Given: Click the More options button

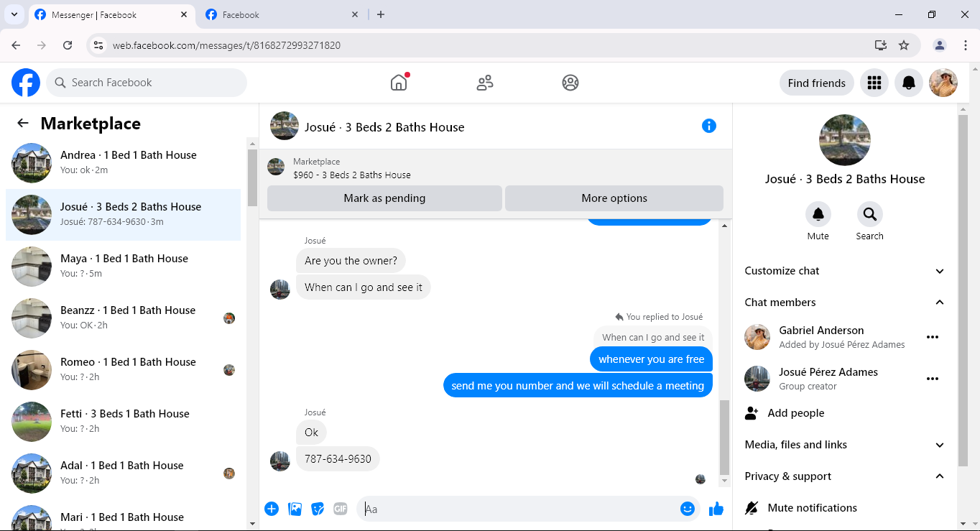Looking at the screenshot, I should pos(614,198).
